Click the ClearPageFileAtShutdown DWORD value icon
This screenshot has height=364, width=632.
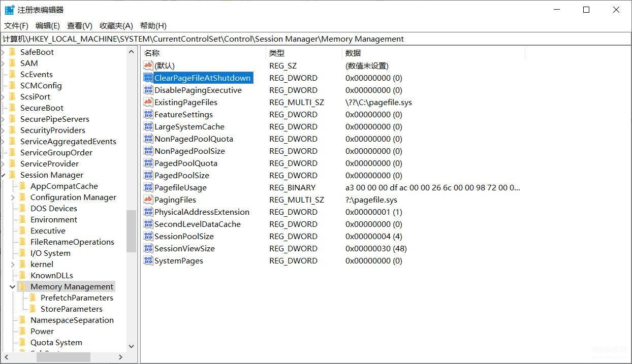pyautogui.click(x=148, y=78)
